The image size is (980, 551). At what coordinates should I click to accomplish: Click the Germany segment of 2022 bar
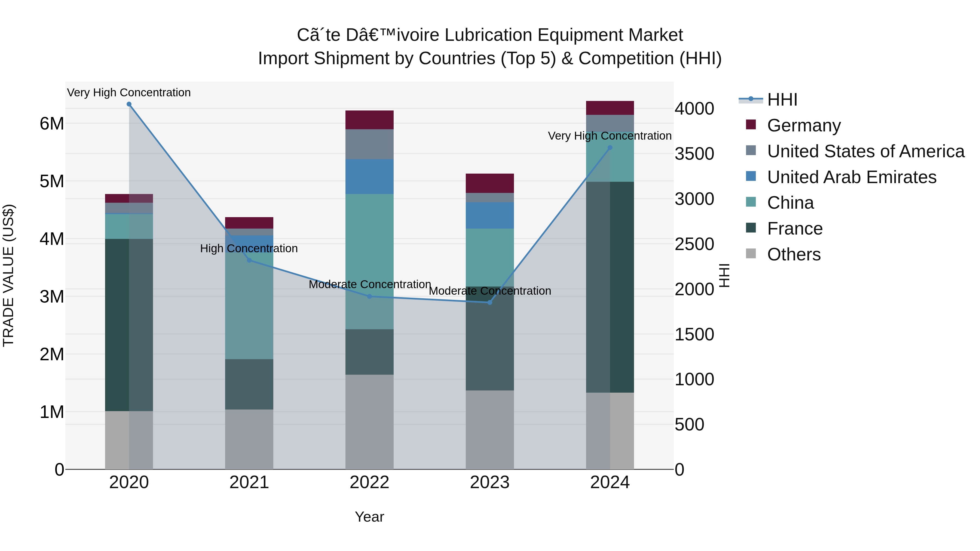pyautogui.click(x=369, y=120)
